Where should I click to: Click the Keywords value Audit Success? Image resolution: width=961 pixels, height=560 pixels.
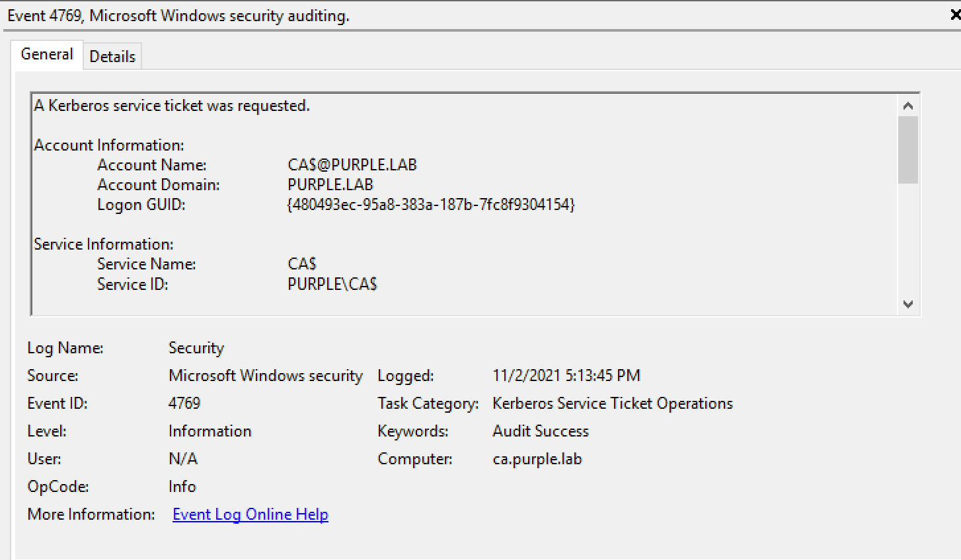point(541,431)
